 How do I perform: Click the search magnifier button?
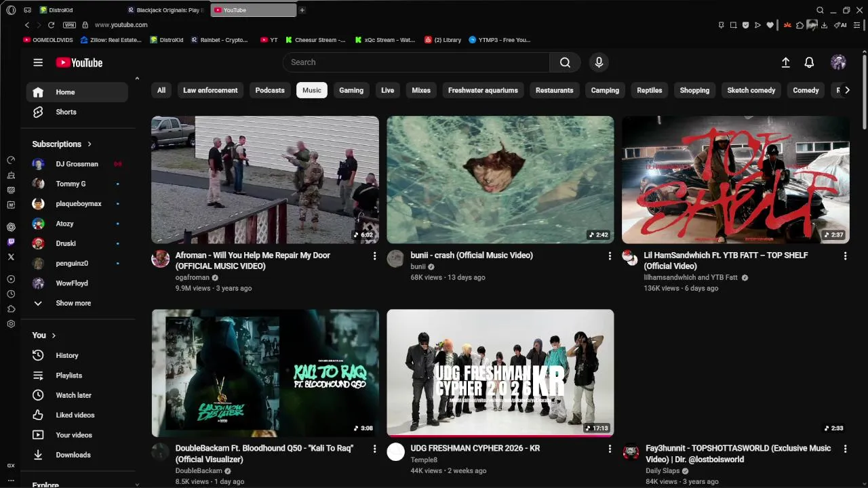[x=565, y=62]
